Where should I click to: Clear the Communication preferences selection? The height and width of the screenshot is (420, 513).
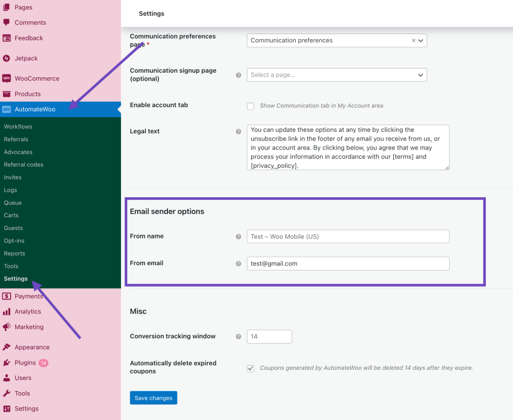click(x=413, y=40)
